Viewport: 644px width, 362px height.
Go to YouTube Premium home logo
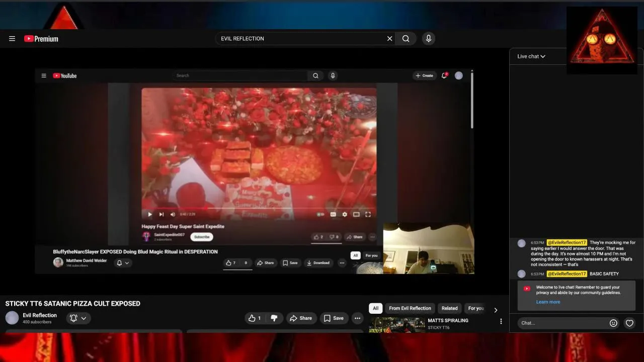click(41, 39)
